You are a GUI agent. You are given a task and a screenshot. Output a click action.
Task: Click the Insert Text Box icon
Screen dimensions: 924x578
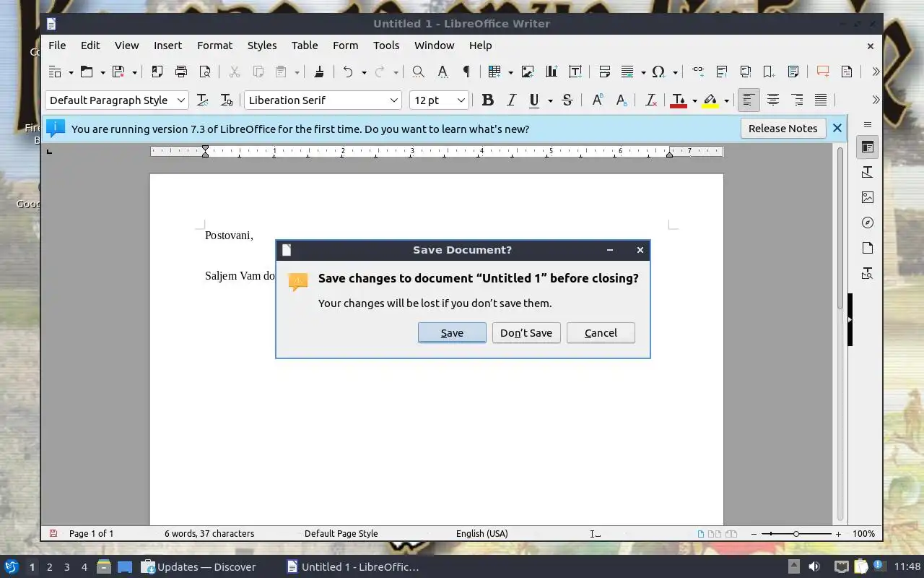click(575, 72)
